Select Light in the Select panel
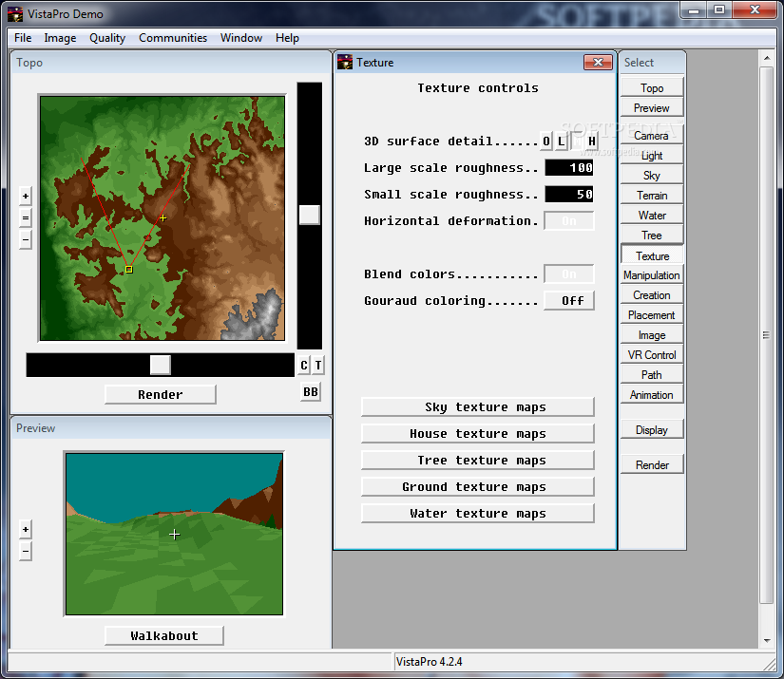Screen dimensions: 784x679 652,156
